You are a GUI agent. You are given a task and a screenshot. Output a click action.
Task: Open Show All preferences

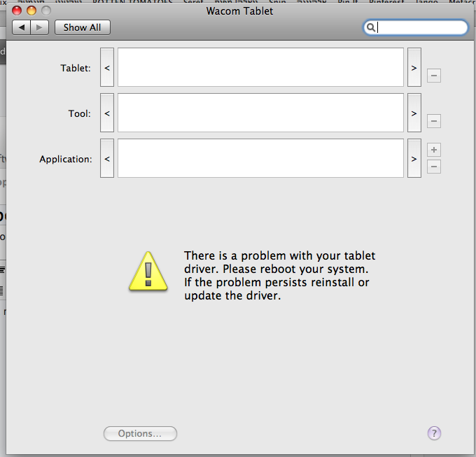point(83,27)
